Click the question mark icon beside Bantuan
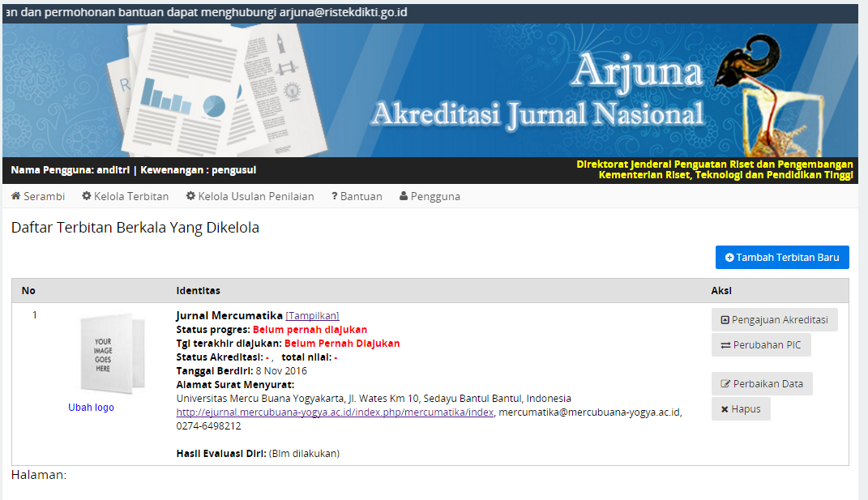Viewport: 868px width, 500px height. tap(335, 196)
